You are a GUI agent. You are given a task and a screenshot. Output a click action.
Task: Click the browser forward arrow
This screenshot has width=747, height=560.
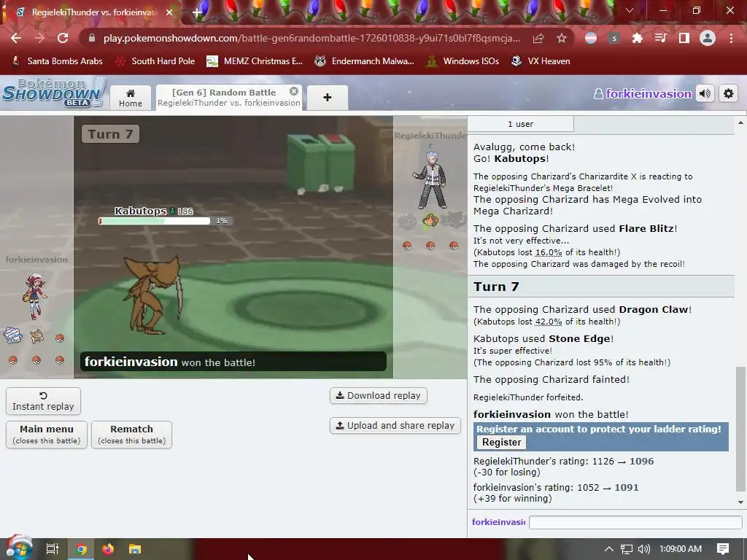(39, 38)
